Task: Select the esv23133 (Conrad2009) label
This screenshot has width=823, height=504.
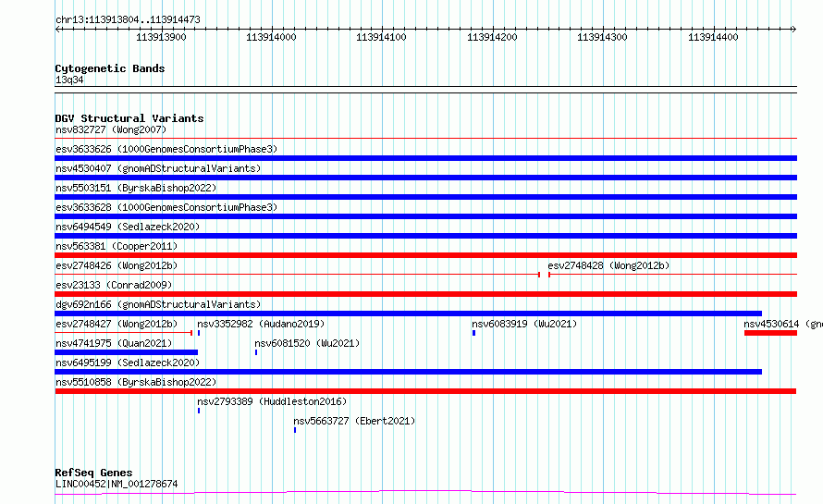Action: 114,285
